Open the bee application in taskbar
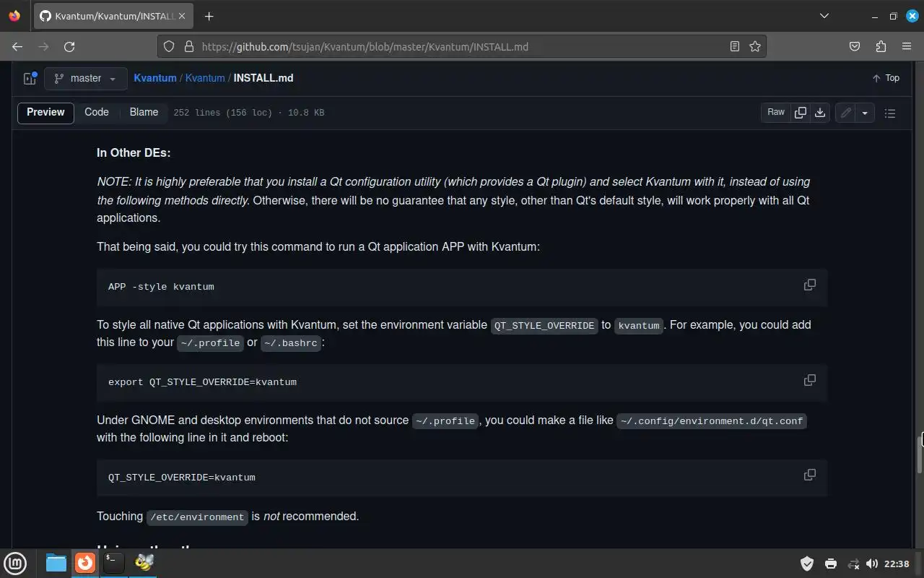Viewport: 924px width, 578px height. (144, 563)
